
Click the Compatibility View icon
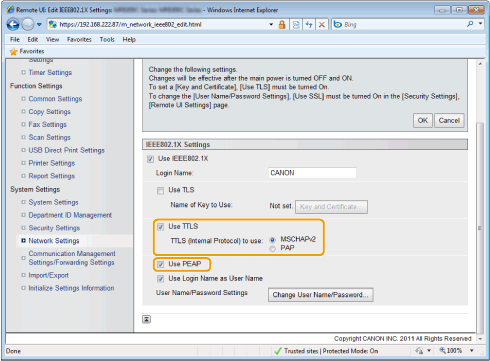(296, 24)
